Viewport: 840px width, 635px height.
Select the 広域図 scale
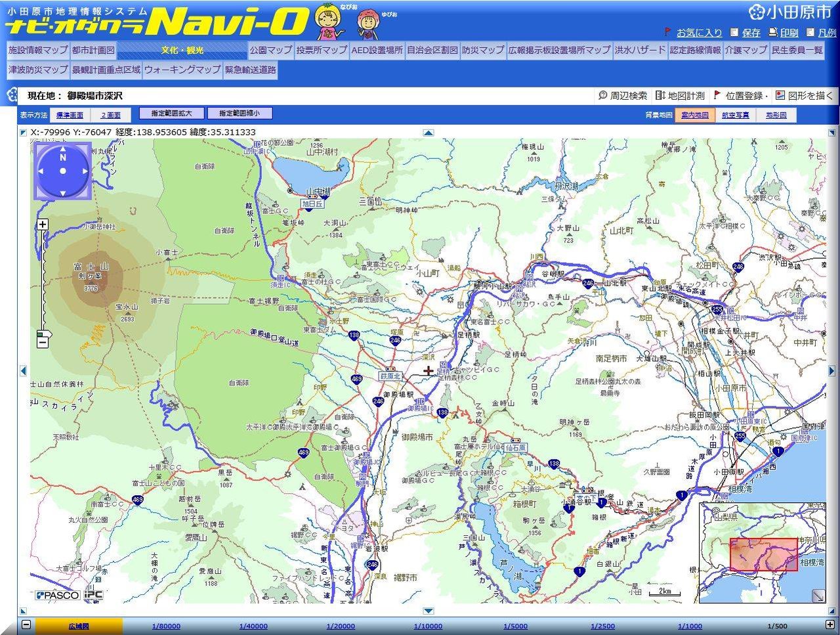tap(79, 626)
